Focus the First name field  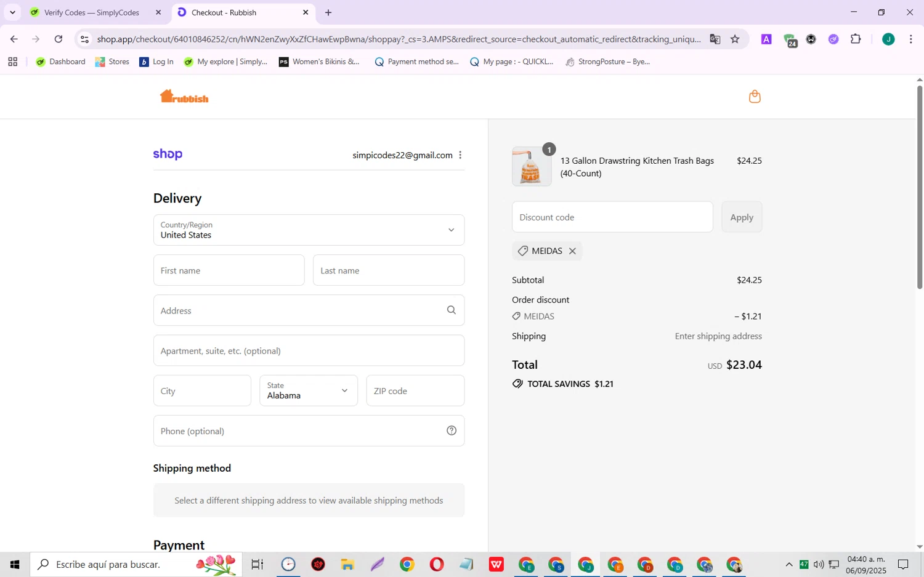pyautogui.click(x=229, y=270)
